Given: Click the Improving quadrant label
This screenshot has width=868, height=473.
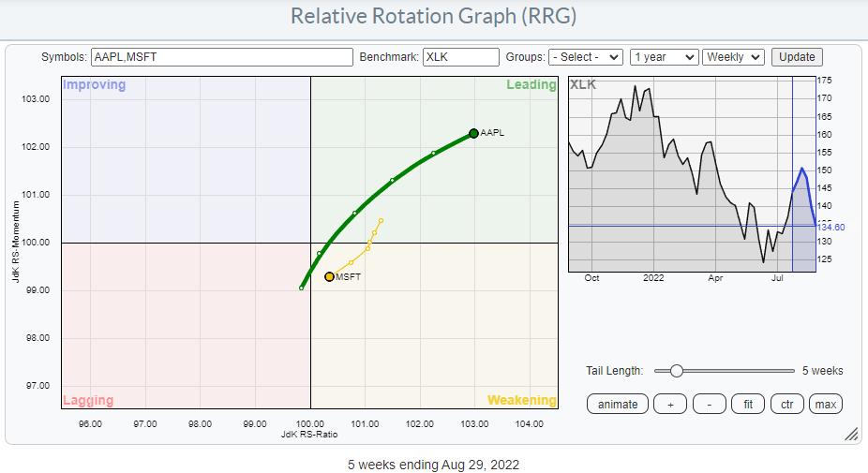Looking at the screenshot, I should (94, 85).
